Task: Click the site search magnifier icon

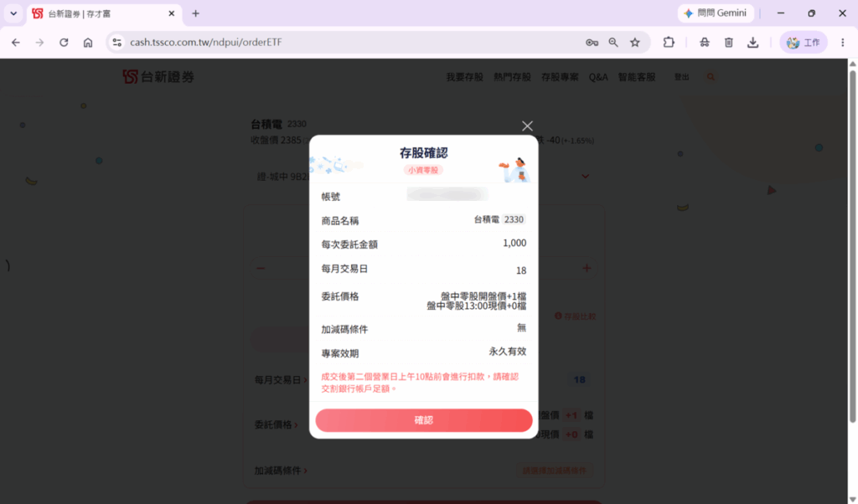Action: tap(711, 77)
